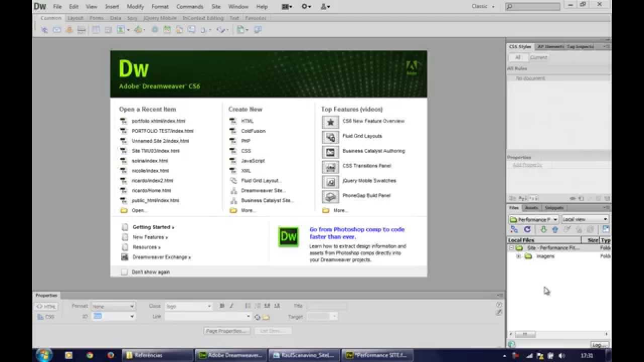This screenshot has width=644, height=362.
Task: Open the Firefox icon in taskbar
Action: (110, 355)
